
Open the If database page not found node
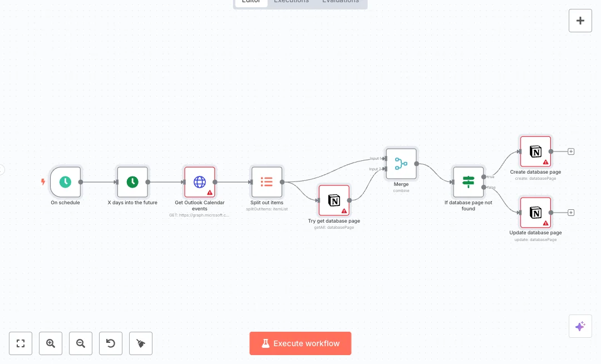(x=468, y=182)
